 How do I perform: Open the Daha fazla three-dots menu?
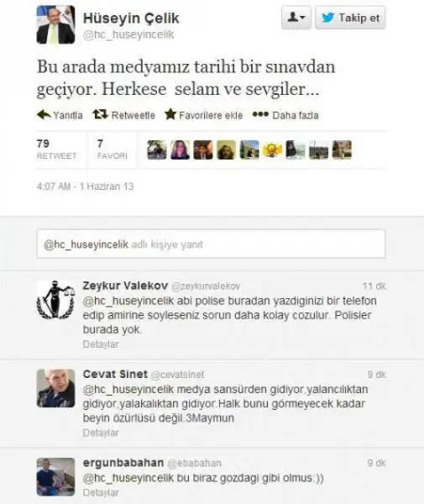tap(260, 114)
